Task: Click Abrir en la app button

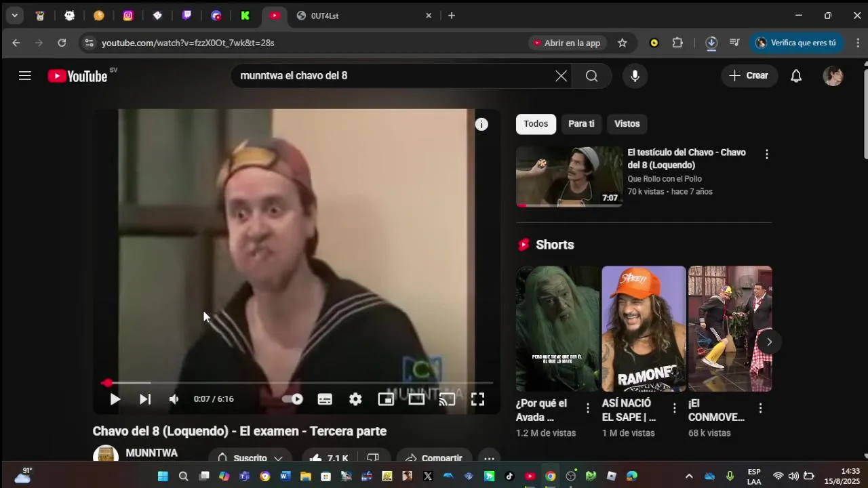Action: (566, 43)
